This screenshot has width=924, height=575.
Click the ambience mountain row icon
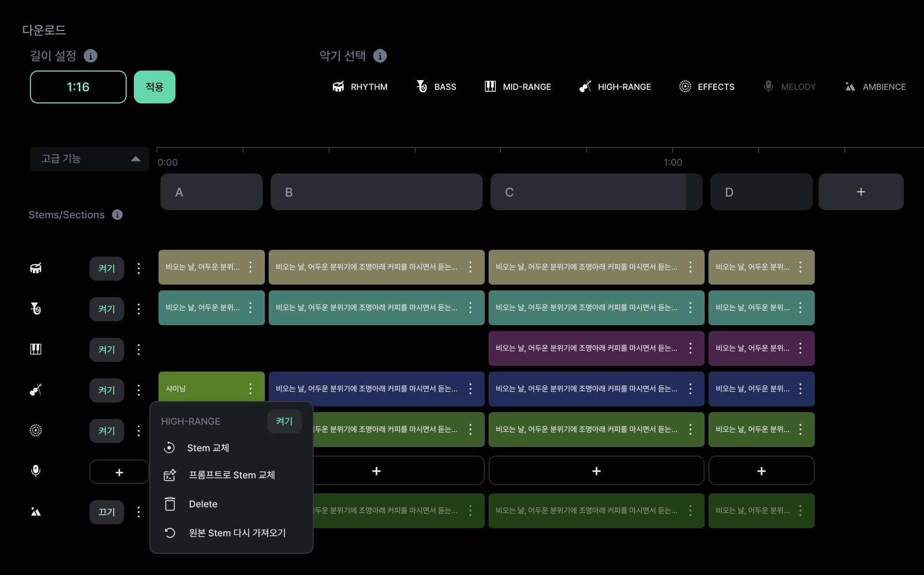pos(36,512)
